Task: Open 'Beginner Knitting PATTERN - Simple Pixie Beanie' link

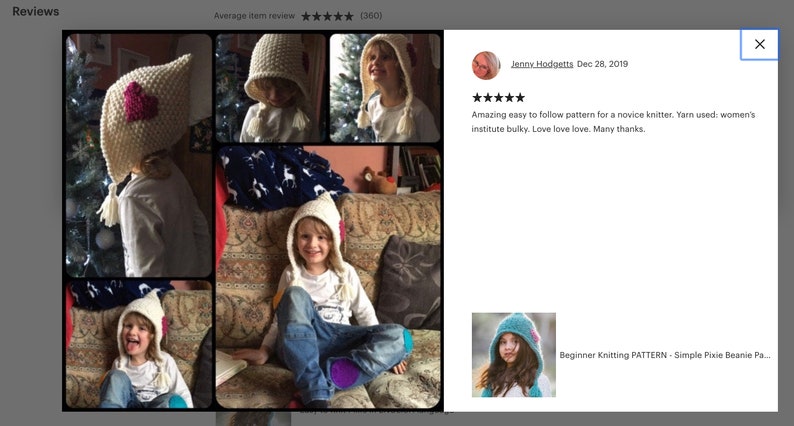Action: [665, 355]
